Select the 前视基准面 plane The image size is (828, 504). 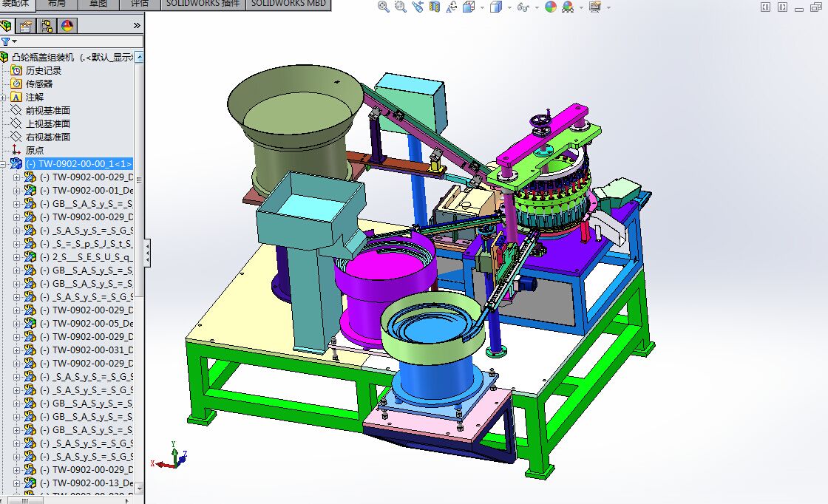pos(47,110)
